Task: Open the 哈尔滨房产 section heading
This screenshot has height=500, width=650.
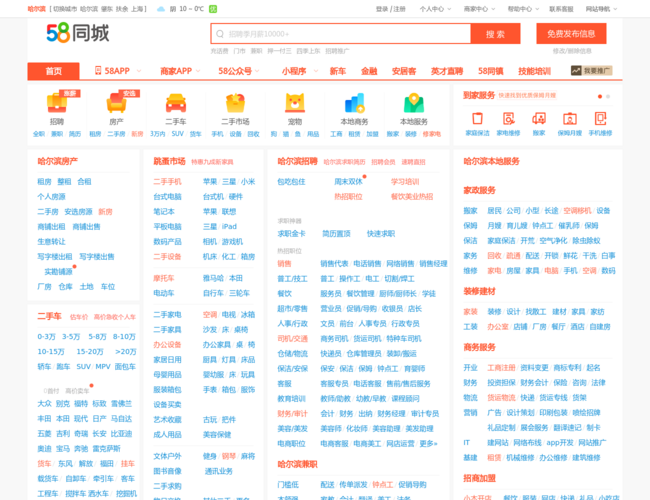Action: [58, 161]
